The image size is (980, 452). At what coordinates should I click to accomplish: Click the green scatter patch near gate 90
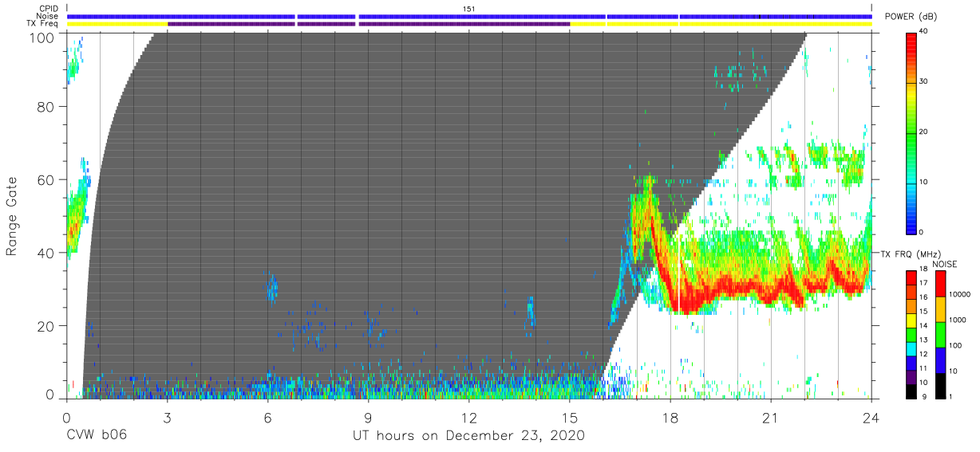[x=739, y=73]
